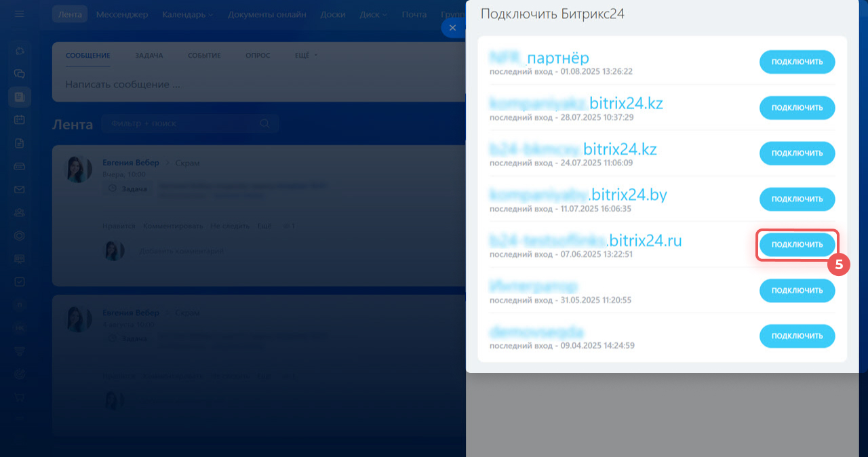Viewport: 868px width, 457px height.
Task: Click text 'последний вход - 28.07.2025 10:37:29'
Action: 561,117
